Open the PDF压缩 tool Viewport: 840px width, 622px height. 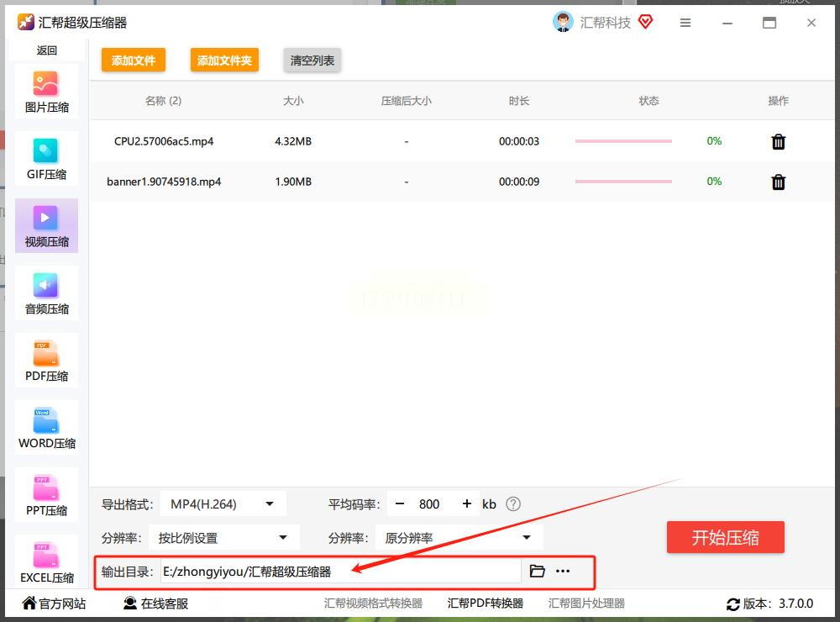[x=46, y=361]
